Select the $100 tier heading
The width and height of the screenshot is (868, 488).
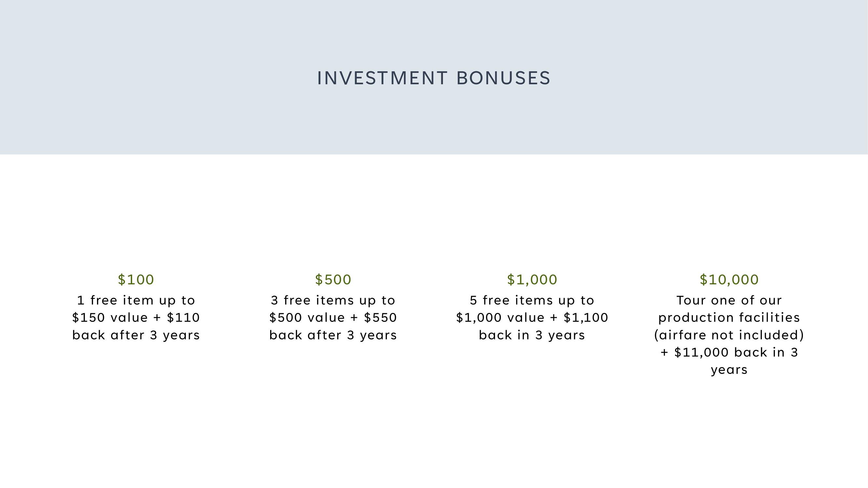(136, 279)
